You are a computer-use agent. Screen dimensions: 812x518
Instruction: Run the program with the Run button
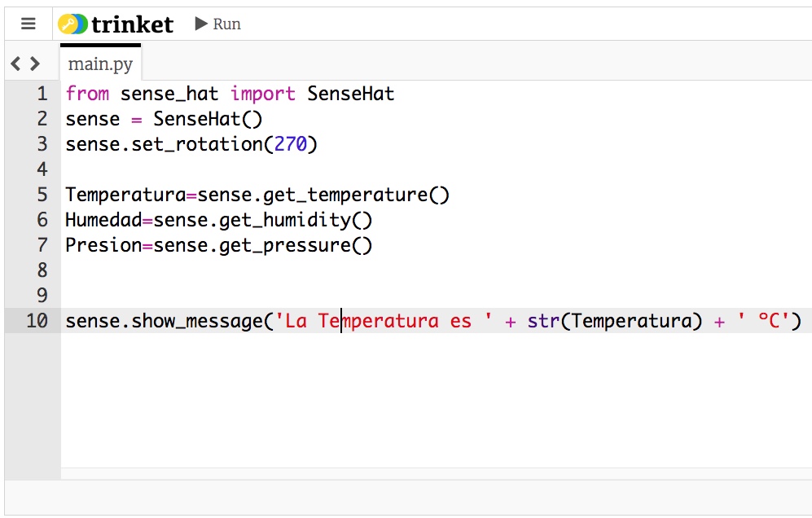tap(217, 24)
